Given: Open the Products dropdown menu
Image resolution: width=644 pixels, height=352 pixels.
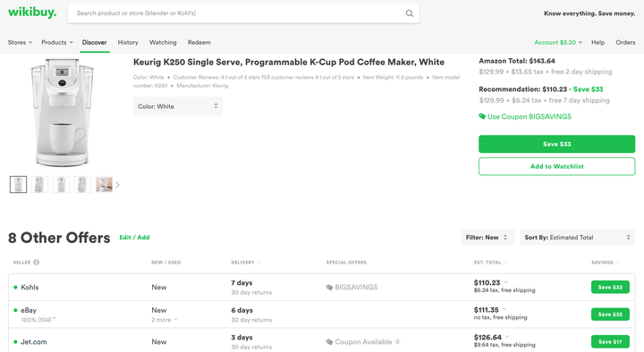Looking at the screenshot, I should [57, 42].
